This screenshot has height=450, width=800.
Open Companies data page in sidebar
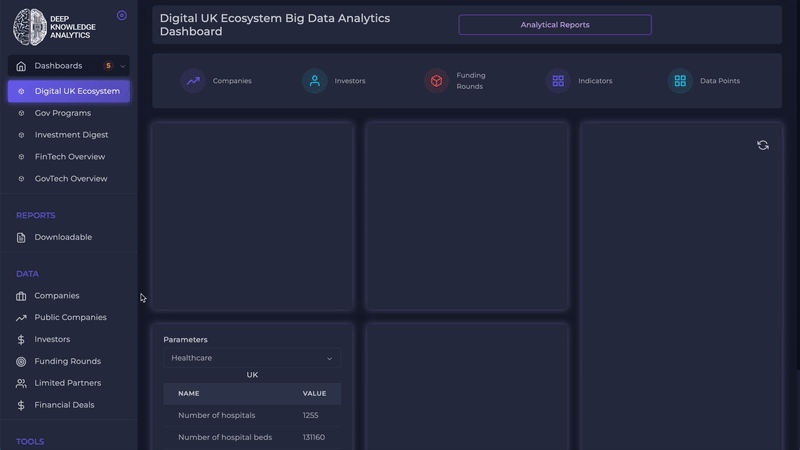pyautogui.click(x=57, y=295)
